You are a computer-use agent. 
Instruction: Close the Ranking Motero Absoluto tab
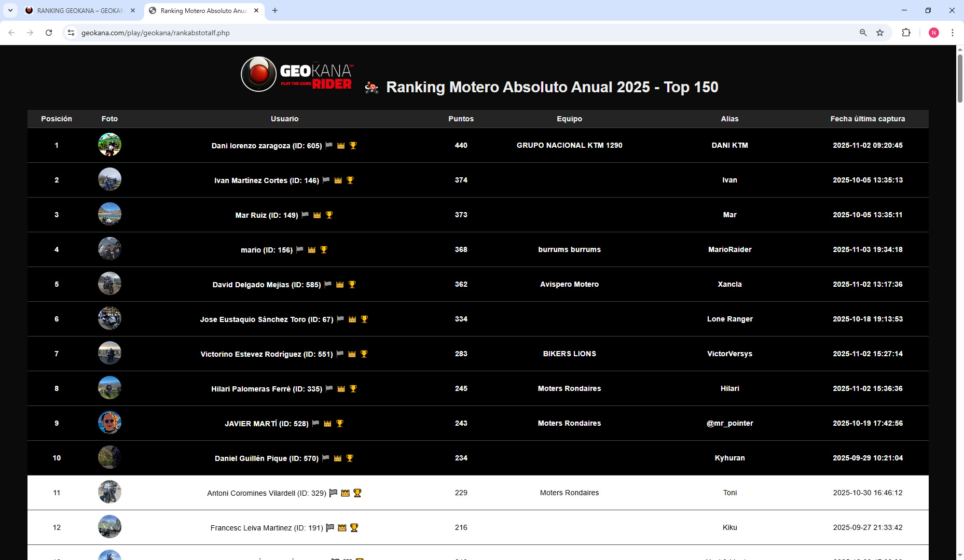256,10
